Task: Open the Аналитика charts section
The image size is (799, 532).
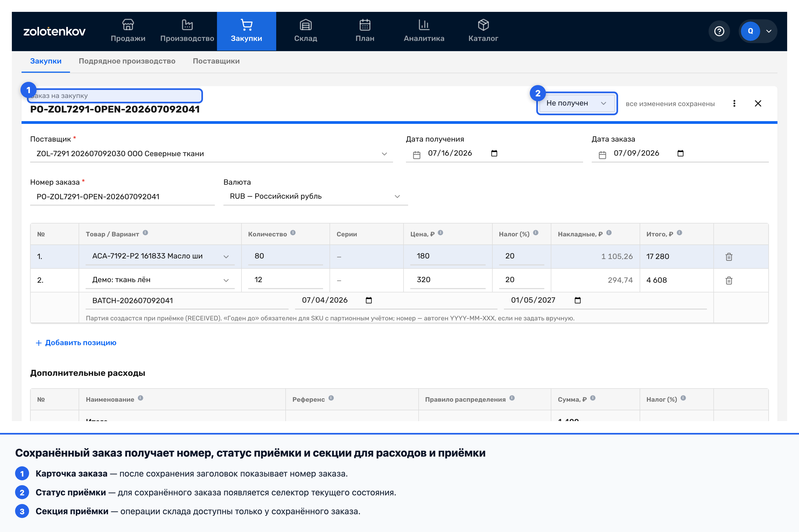Action: pyautogui.click(x=424, y=31)
